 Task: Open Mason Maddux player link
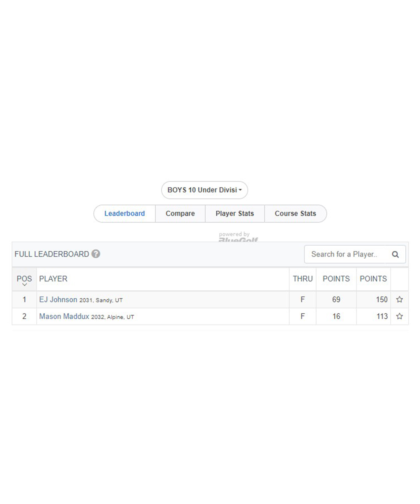(x=64, y=316)
